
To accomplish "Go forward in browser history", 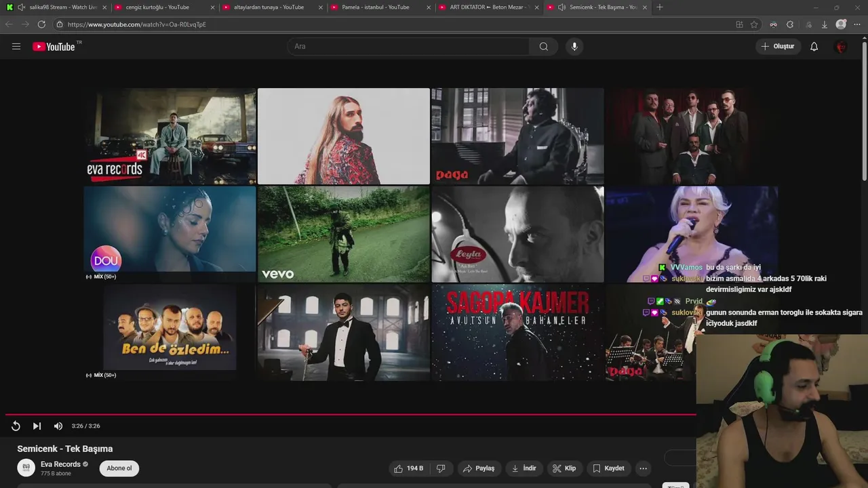I will pos(25,24).
